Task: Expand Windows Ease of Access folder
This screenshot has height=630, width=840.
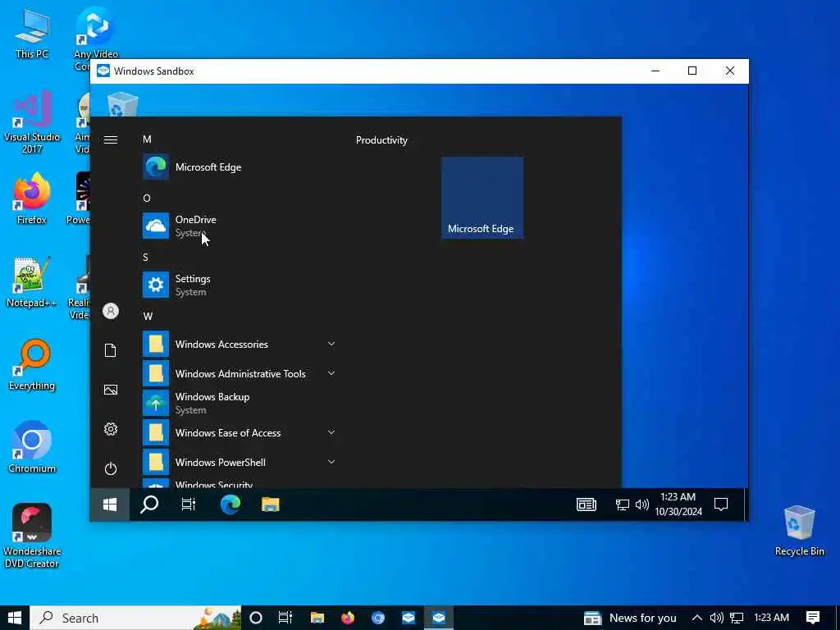Action: coord(239,433)
